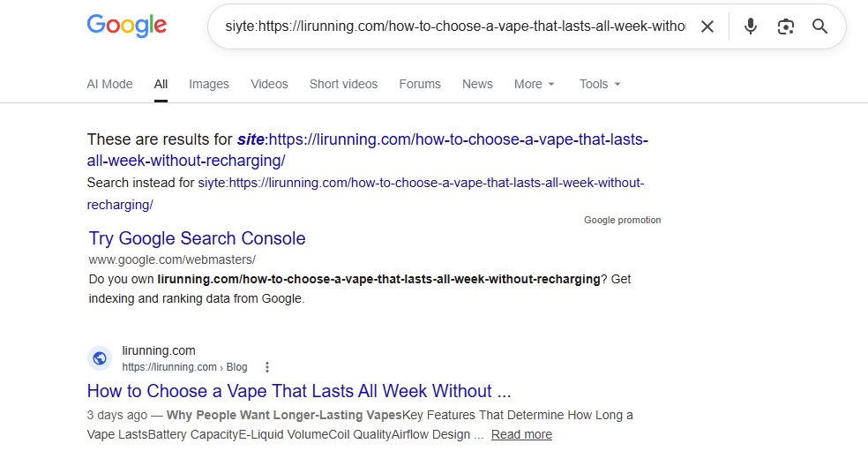
Task: Click the https://lirunning.com › Blog breadcrumb
Action: tap(185, 367)
